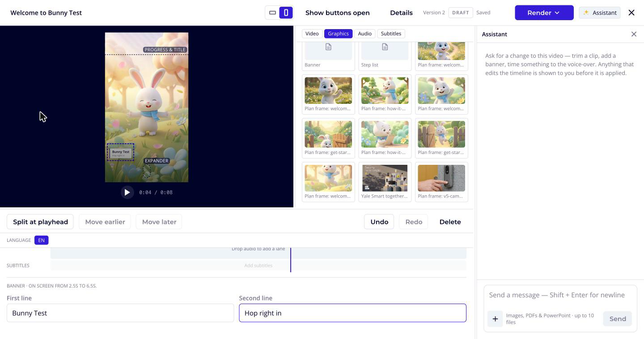Select the EN language chip
644x339 pixels.
41,240
